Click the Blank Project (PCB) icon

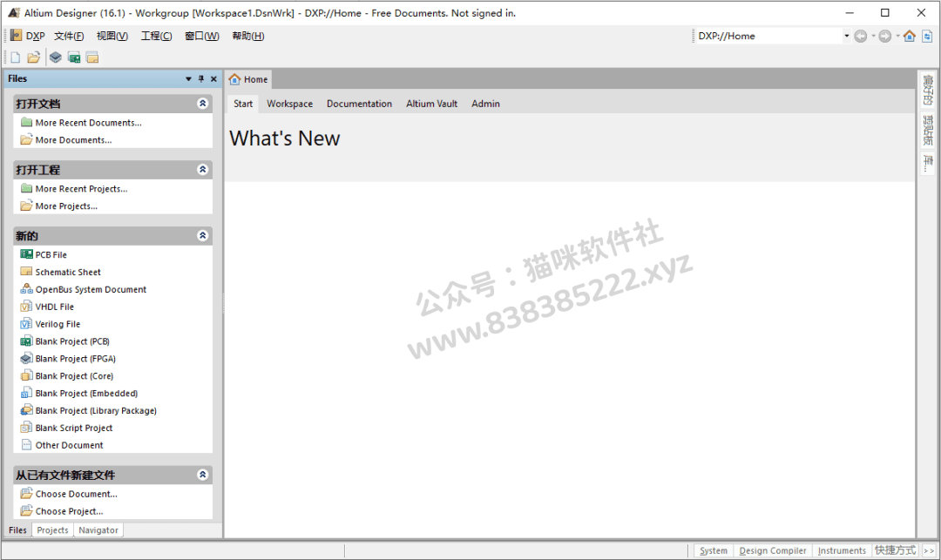[26, 341]
